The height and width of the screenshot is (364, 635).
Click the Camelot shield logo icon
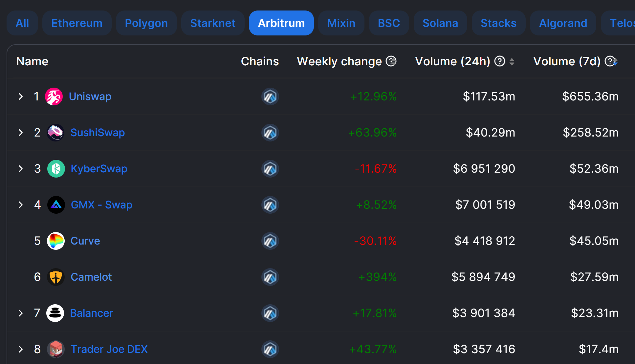56,277
